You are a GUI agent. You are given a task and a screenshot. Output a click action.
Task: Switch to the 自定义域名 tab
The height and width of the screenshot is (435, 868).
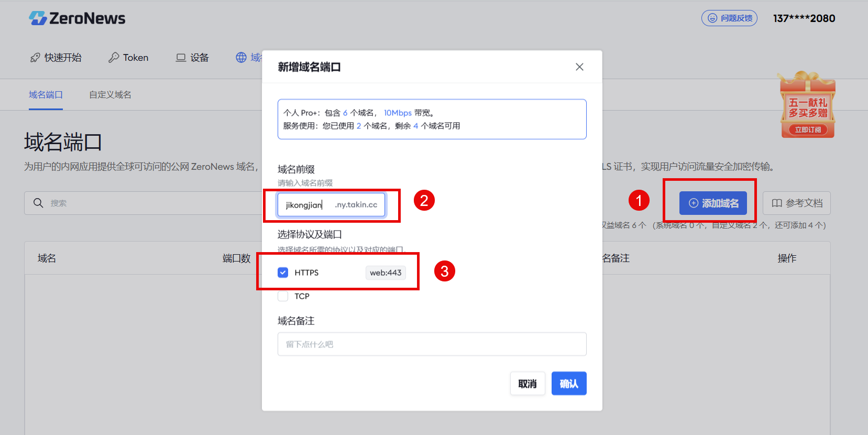[x=110, y=95]
